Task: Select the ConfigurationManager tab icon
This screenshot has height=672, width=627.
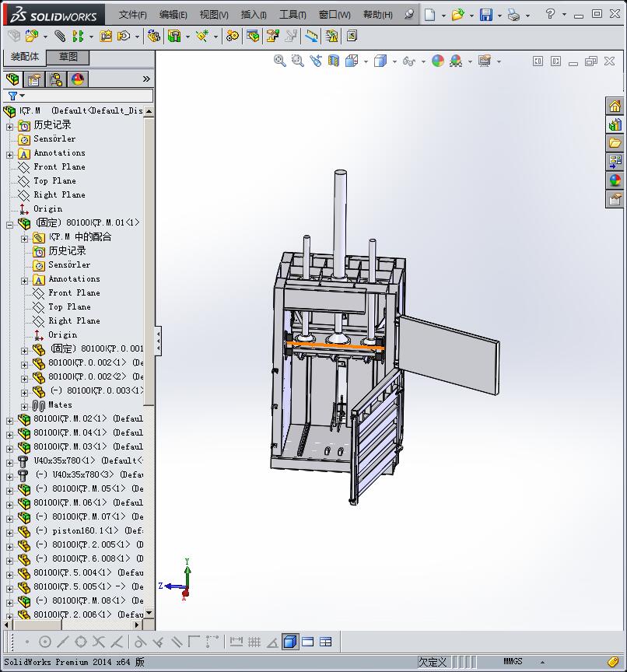Action: click(x=56, y=79)
